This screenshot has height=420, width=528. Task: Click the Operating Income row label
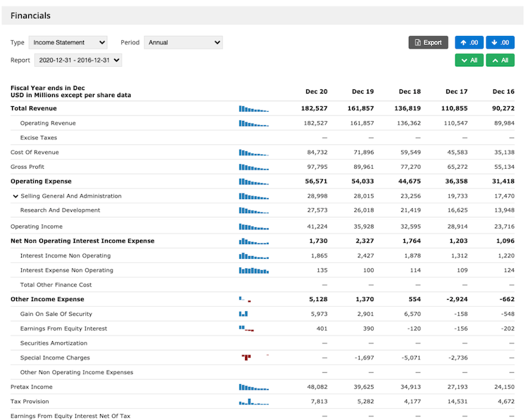(x=37, y=227)
